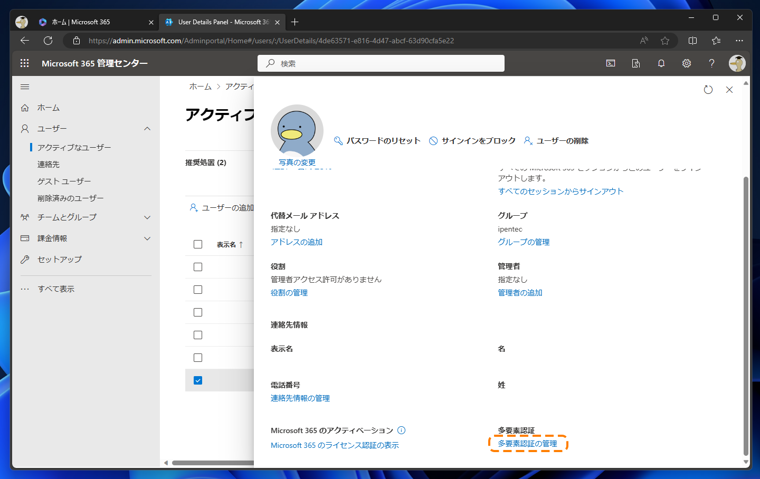
Task: Close the user details panel
Action: (x=729, y=90)
